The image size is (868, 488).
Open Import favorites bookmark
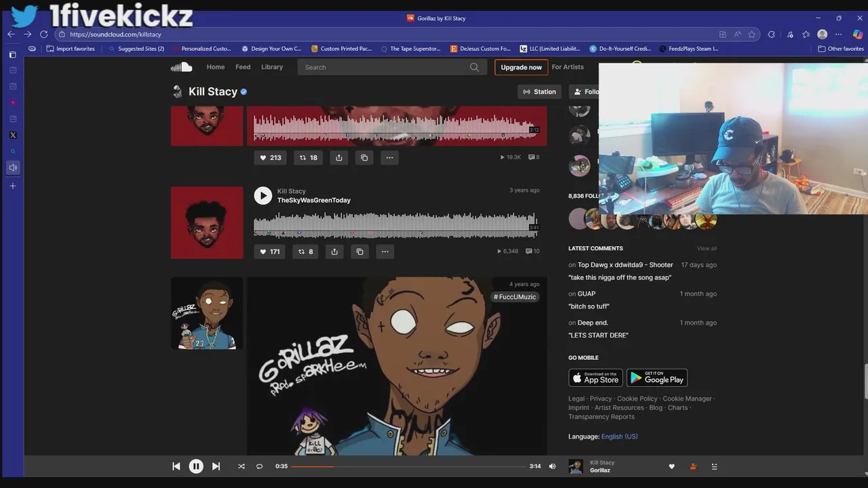pyautogui.click(x=71, y=49)
